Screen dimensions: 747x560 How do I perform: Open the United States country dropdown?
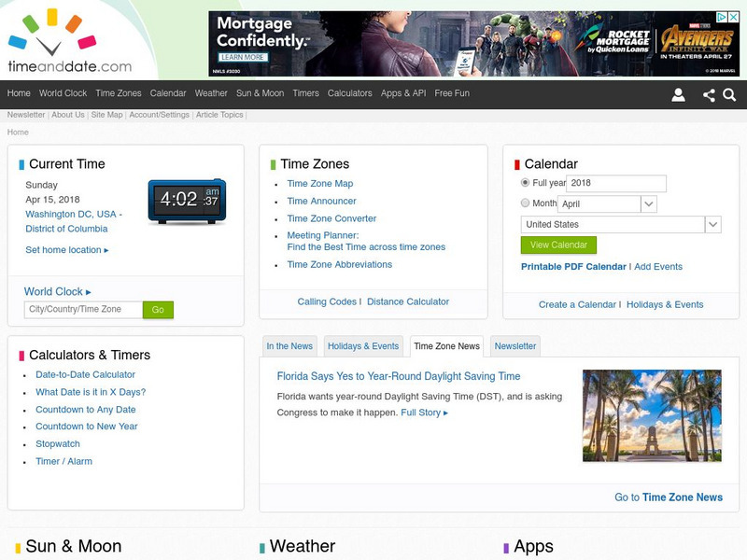[621, 224]
